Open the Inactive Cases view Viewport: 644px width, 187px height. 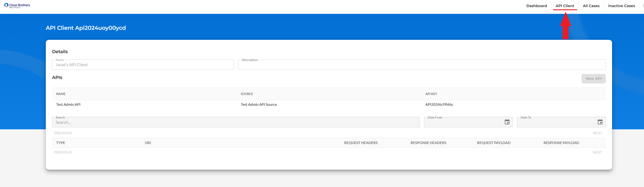pyautogui.click(x=621, y=6)
